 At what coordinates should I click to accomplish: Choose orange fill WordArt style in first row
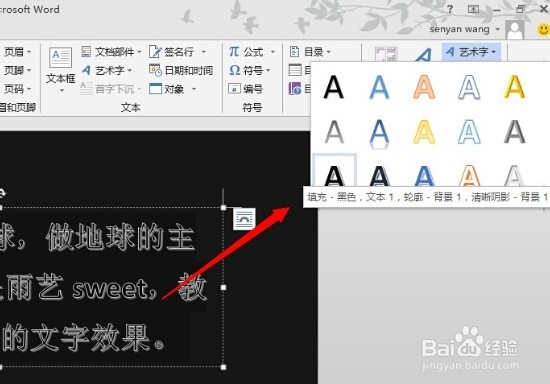[424, 87]
